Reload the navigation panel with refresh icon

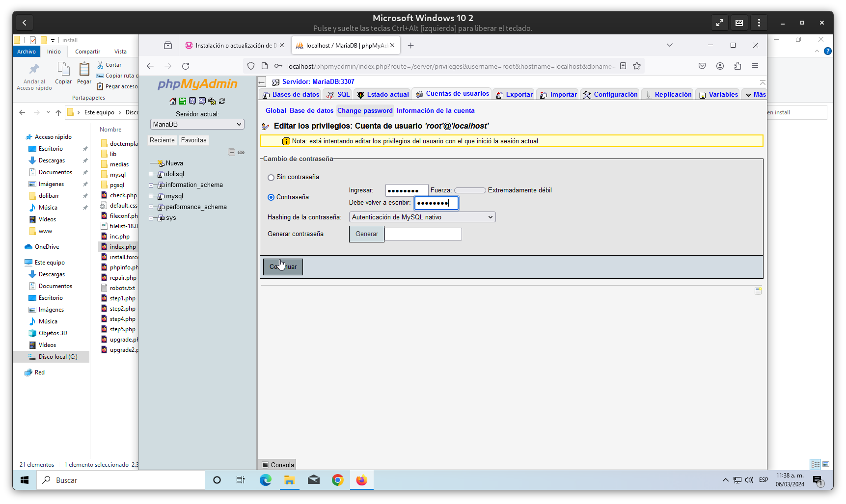(x=222, y=101)
